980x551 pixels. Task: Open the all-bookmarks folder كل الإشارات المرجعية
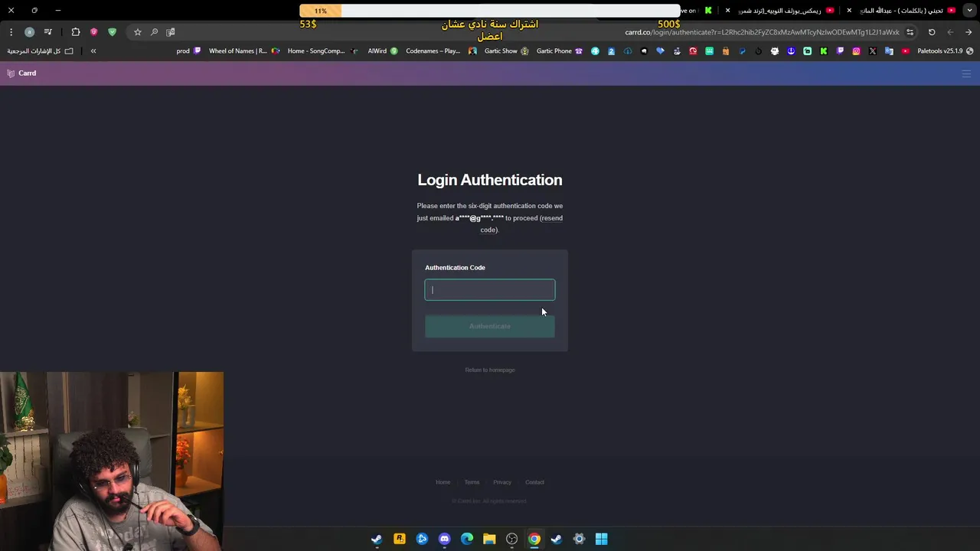(x=40, y=51)
